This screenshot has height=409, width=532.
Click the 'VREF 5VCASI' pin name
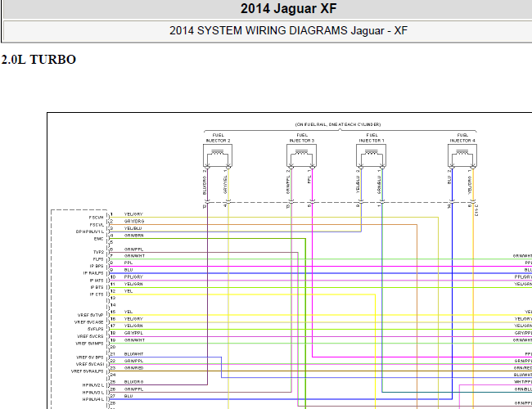click(90, 364)
